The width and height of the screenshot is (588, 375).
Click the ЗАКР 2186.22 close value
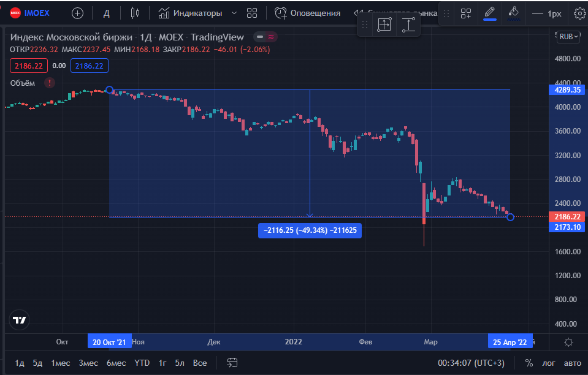pos(196,50)
